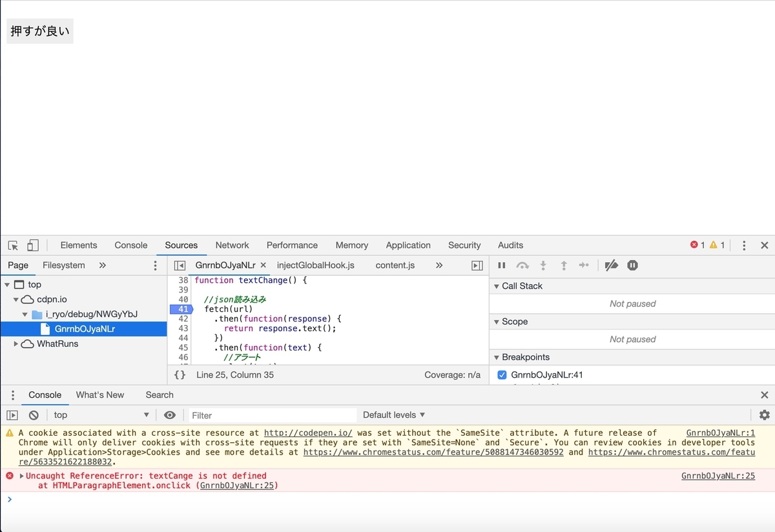This screenshot has height=532, width=775.
Task: Open the top context dropdown
Action: click(101, 415)
